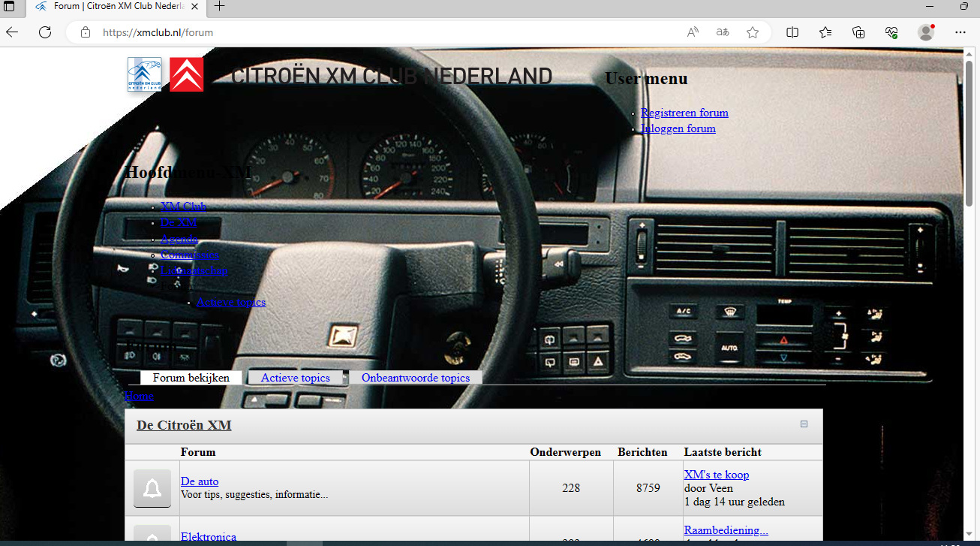
Task: Click Voor tips, suggesties, informatie description
Action: click(x=254, y=494)
